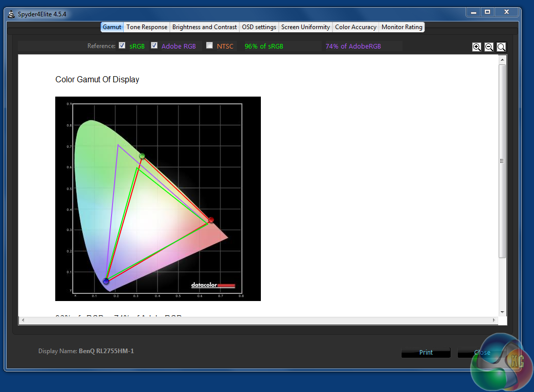
Task: Click the blue primary marker on gamut chart
Action: [x=106, y=281]
